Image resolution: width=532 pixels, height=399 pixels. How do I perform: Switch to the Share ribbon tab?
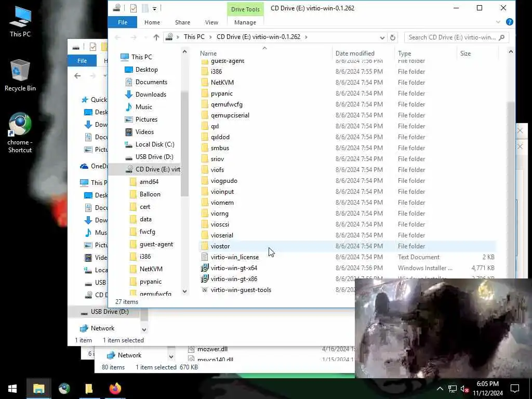[182, 22]
